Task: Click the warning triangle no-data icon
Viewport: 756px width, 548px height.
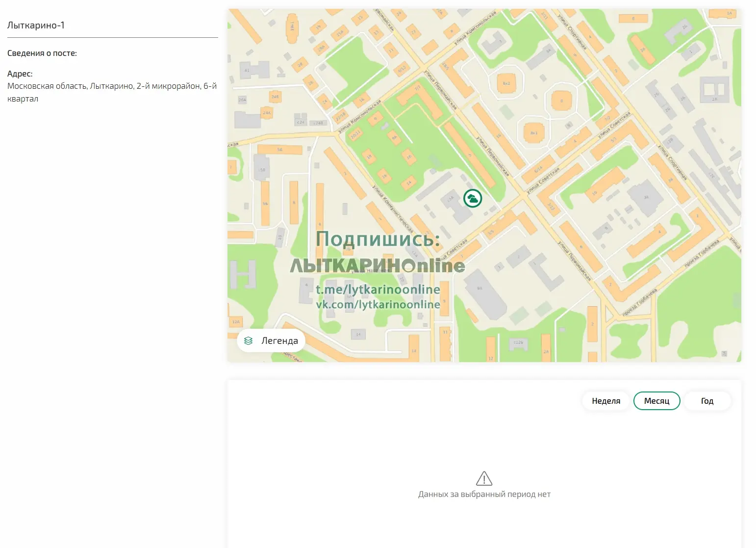Action: coord(484,478)
